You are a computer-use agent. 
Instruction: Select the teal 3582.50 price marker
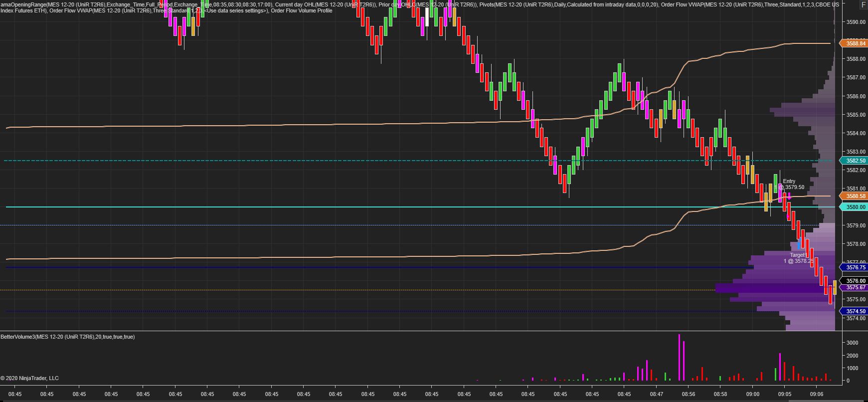click(854, 161)
